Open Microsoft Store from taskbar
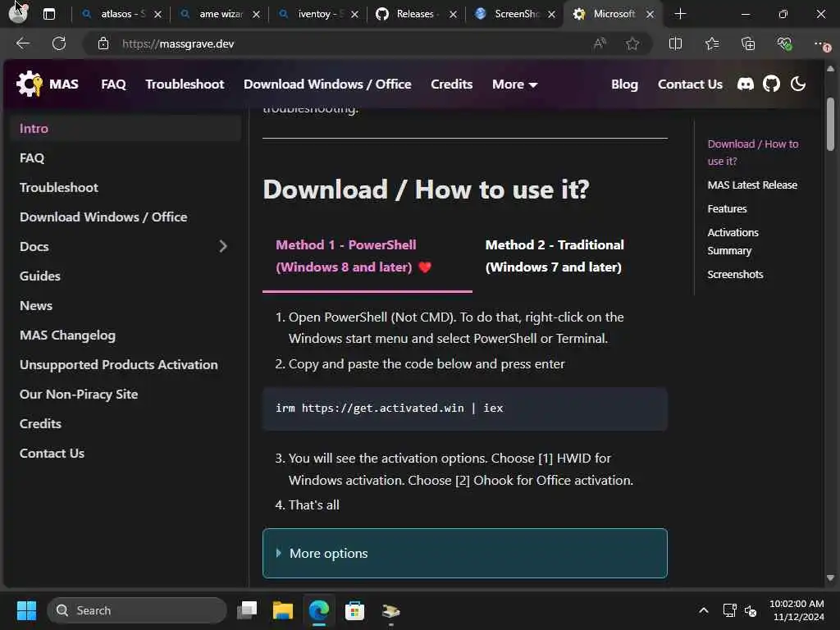 (354, 610)
